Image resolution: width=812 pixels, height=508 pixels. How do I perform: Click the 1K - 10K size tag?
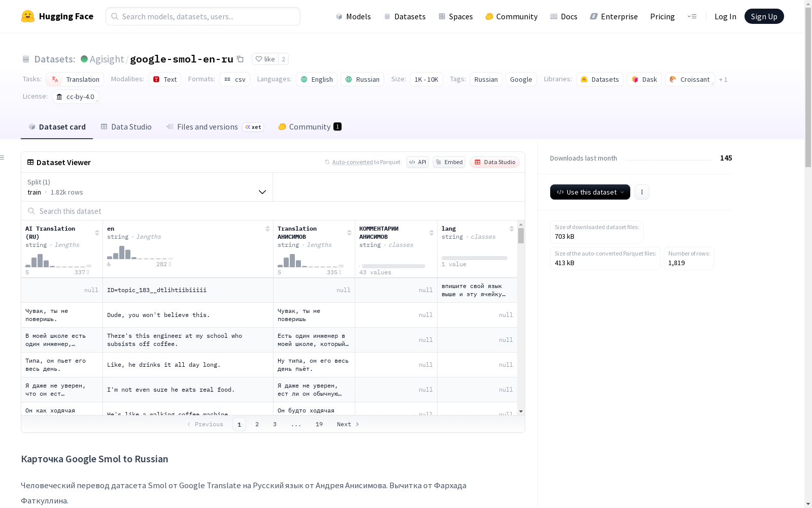426,79
